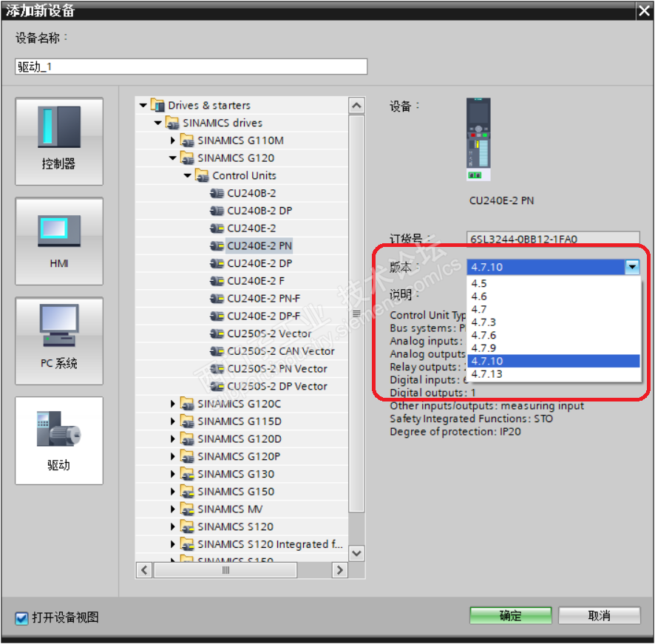This screenshot has height=644, width=655.
Task: Collapse the Drives & starters tree node
Action: click(143, 105)
